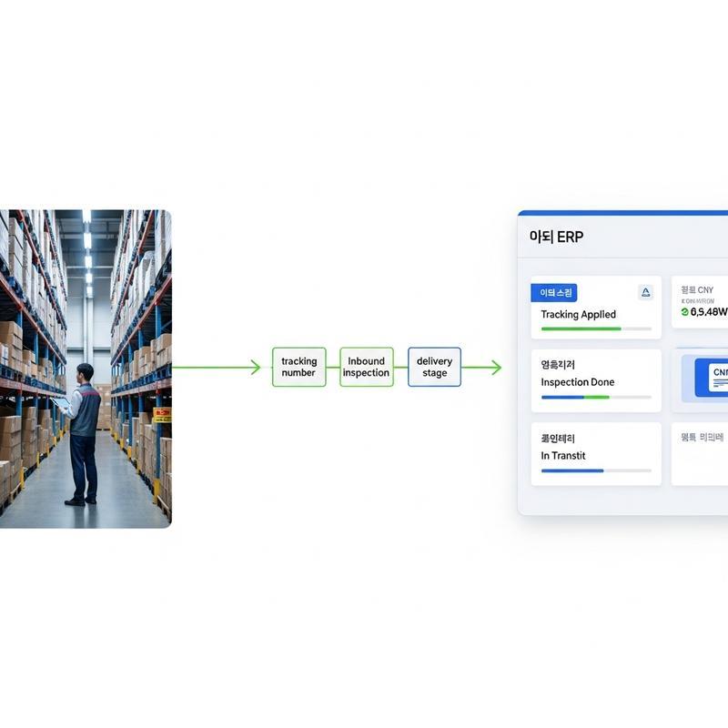
Task: Click the triangle icon on the Tracking Applied card
Action: 645,292
